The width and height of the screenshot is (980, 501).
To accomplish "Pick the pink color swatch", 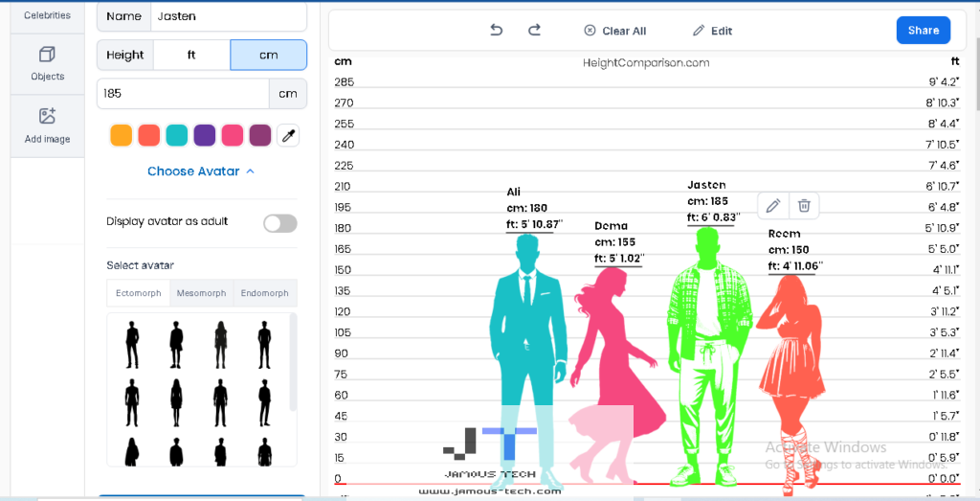I will [233, 135].
